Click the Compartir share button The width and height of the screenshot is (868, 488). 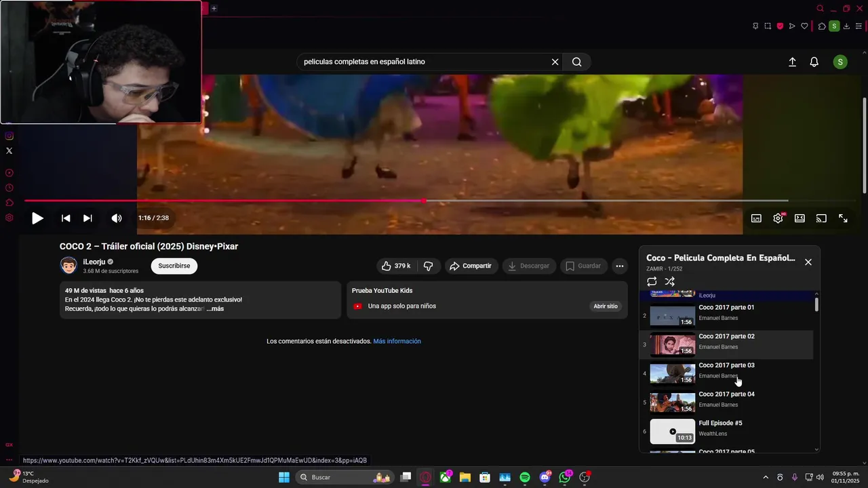(x=471, y=266)
